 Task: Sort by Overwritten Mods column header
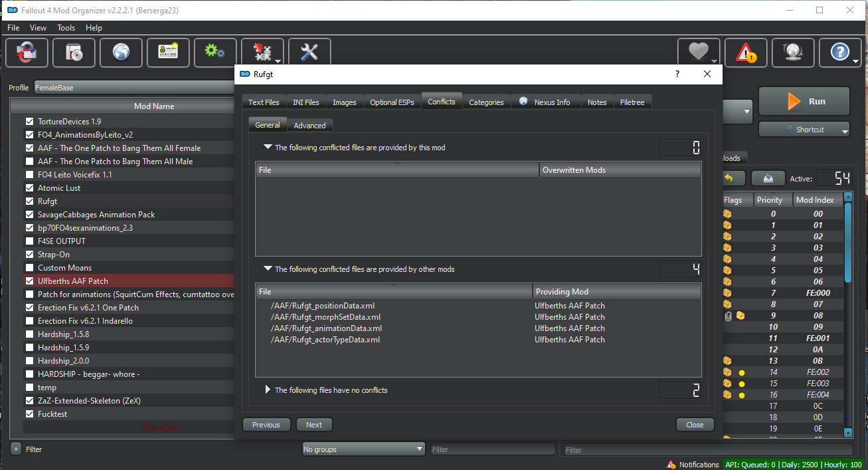620,170
